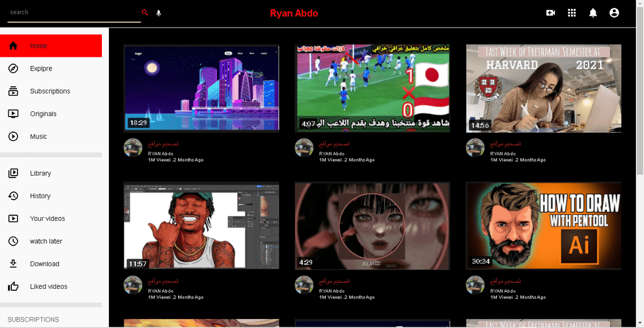
Task: Click the History clock-arrow icon
Action: pos(13,196)
